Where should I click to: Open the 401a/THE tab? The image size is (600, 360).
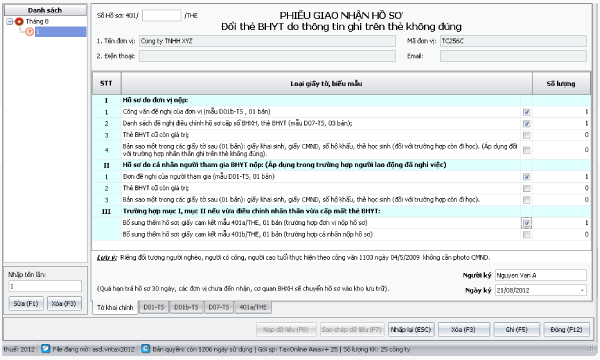coord(253,307)
